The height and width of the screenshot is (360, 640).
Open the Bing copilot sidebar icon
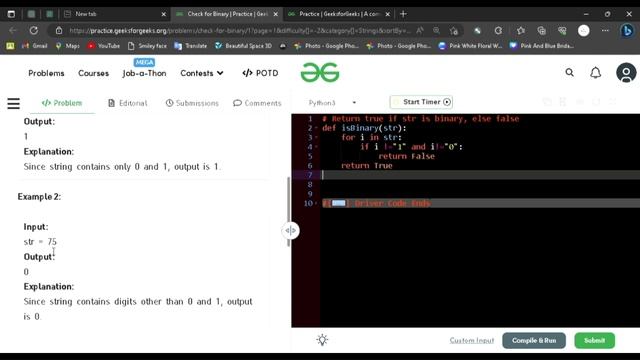(627, 31)
